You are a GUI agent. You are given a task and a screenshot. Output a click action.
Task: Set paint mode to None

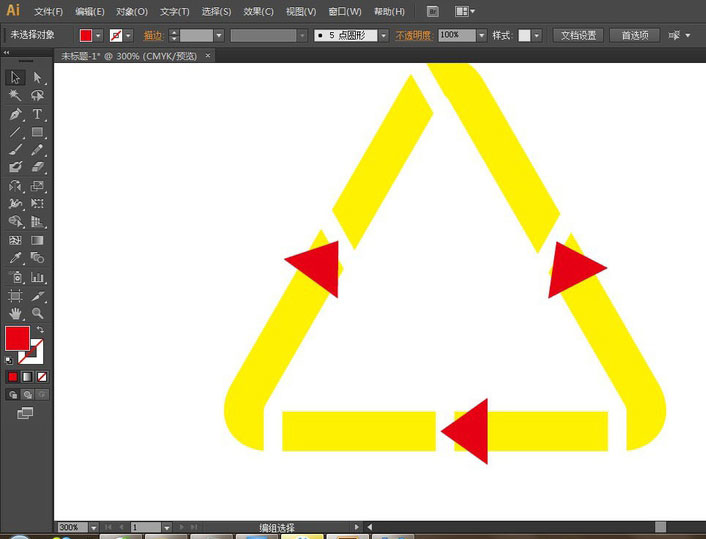click(42, 377)
